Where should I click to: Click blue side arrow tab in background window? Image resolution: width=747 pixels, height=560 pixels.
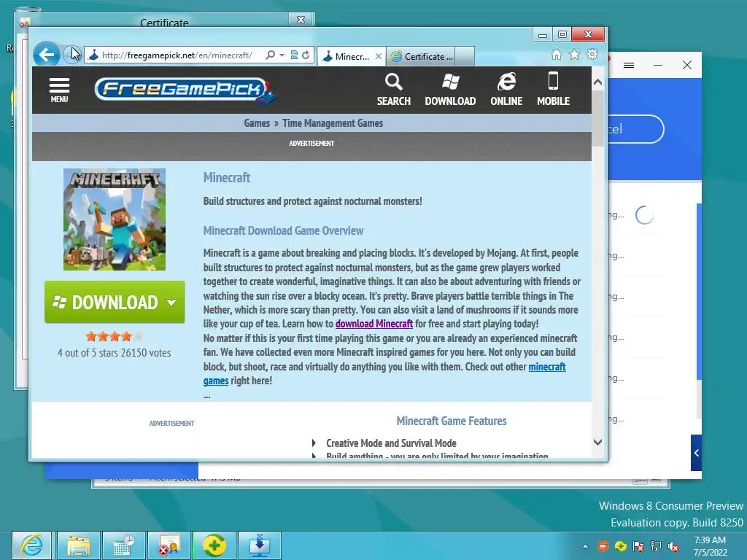696,453
